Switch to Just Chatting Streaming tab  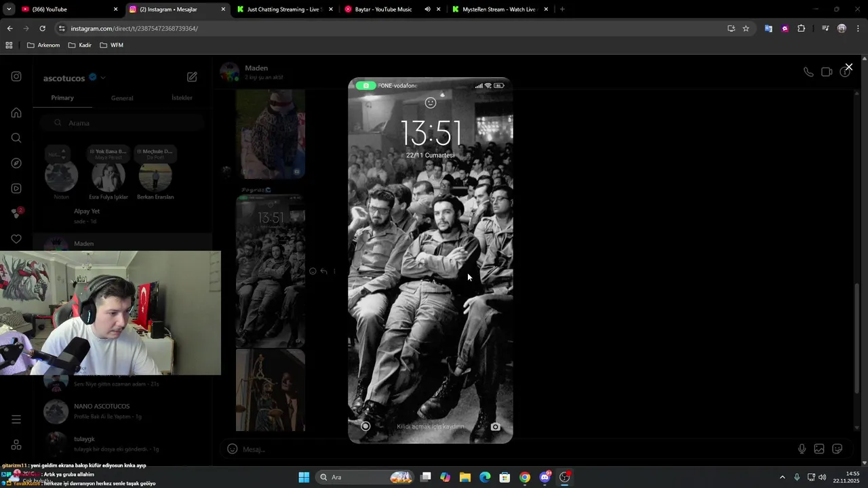tap(285, 9)
